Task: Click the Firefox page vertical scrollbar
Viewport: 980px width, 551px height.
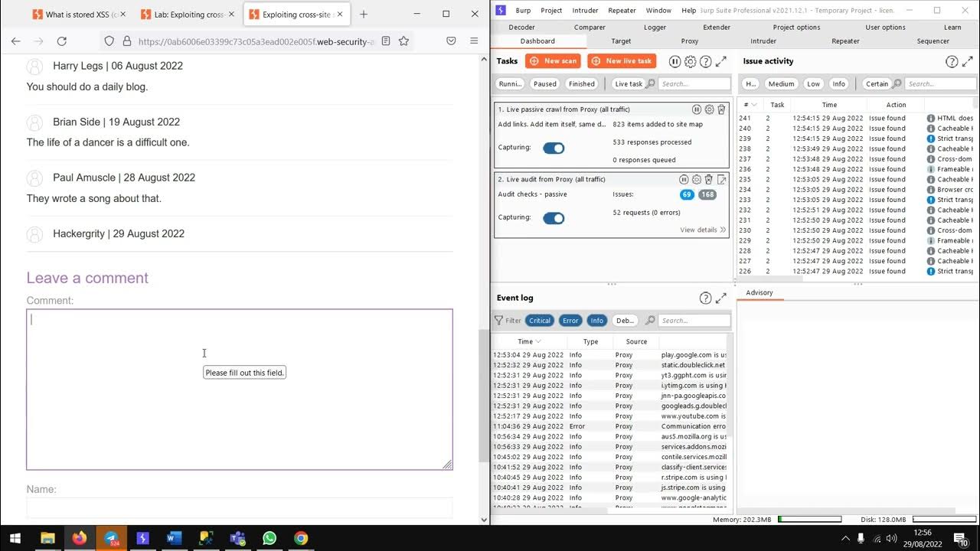Action: [483, 396]
